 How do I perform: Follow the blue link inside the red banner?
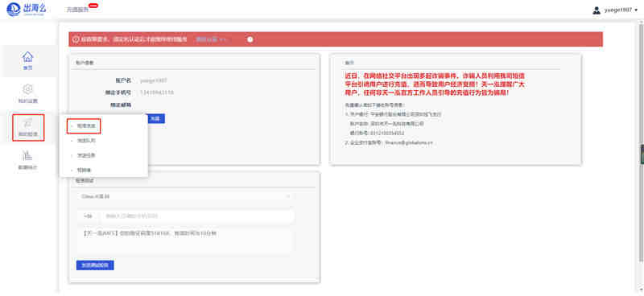(x=211, y=39)
